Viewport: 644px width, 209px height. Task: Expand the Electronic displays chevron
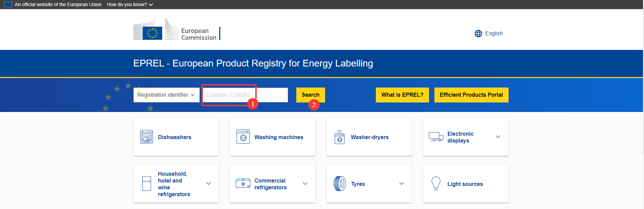coord(498,137)
